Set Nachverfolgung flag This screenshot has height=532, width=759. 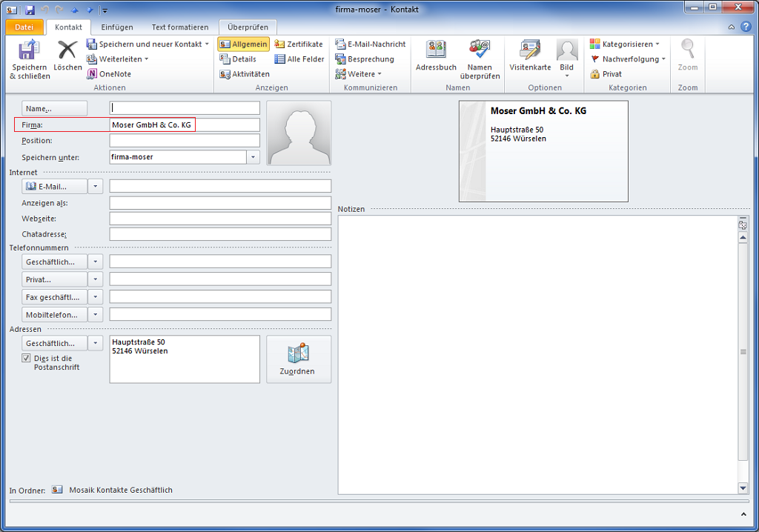628,59
